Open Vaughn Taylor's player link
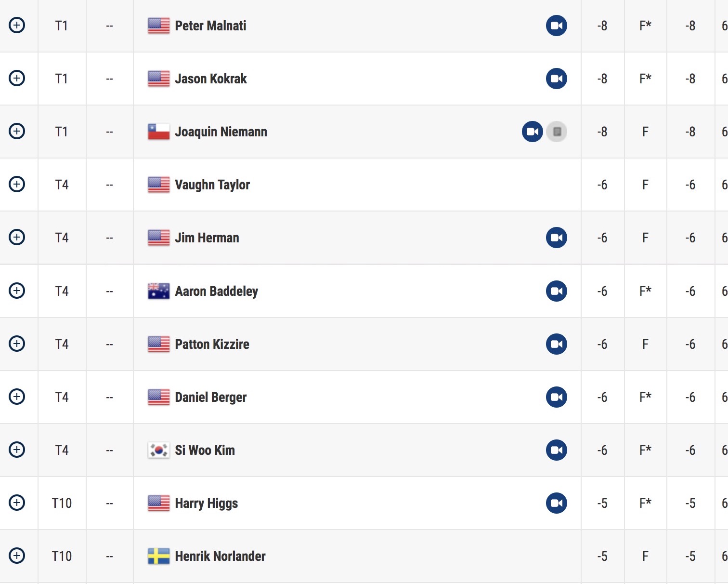This screenshot has height=584, width=728. pos(212,185)
